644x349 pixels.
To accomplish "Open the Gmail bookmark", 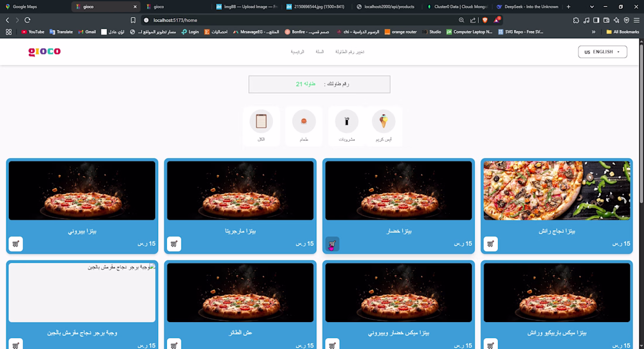I will point(87,32).
